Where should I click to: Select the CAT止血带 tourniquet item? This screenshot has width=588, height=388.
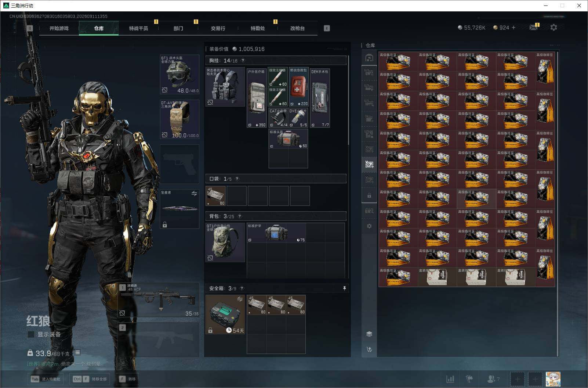click(x=278, y=118)
